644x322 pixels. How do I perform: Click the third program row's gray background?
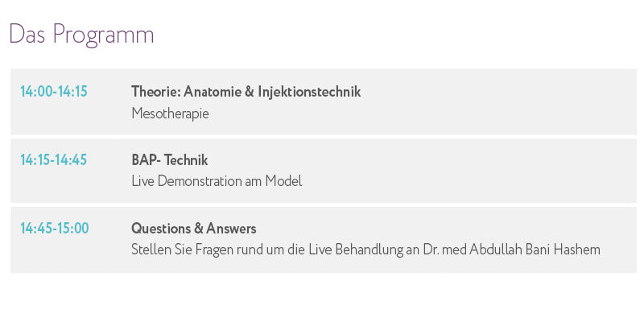click(324, 239)
